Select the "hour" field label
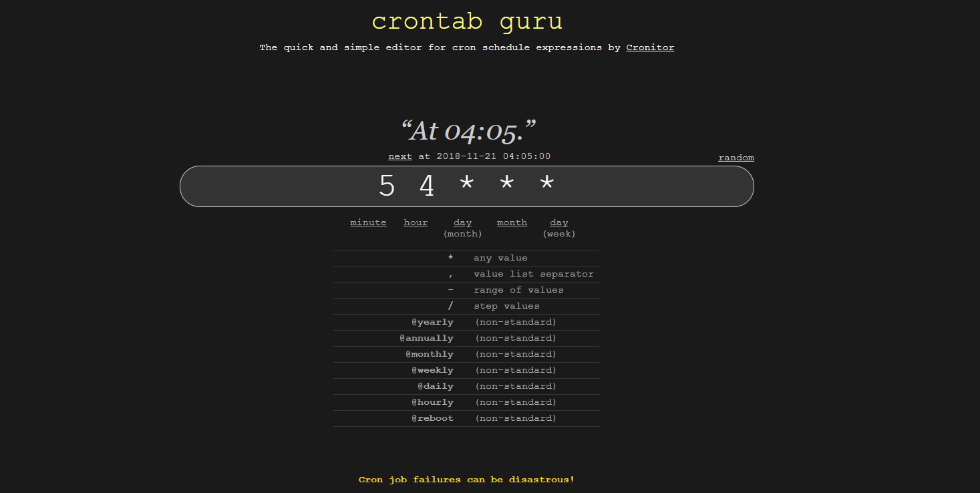The height and width of the screenshot is (493, 980). [x=416, y=222]
